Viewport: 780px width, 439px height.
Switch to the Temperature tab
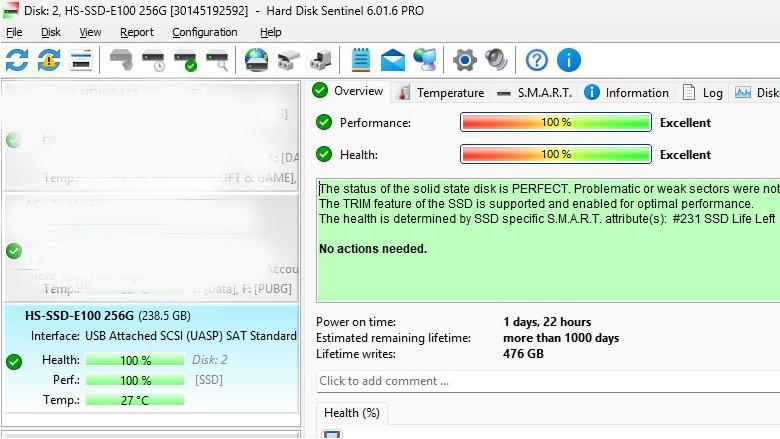(x=440, y=92)
